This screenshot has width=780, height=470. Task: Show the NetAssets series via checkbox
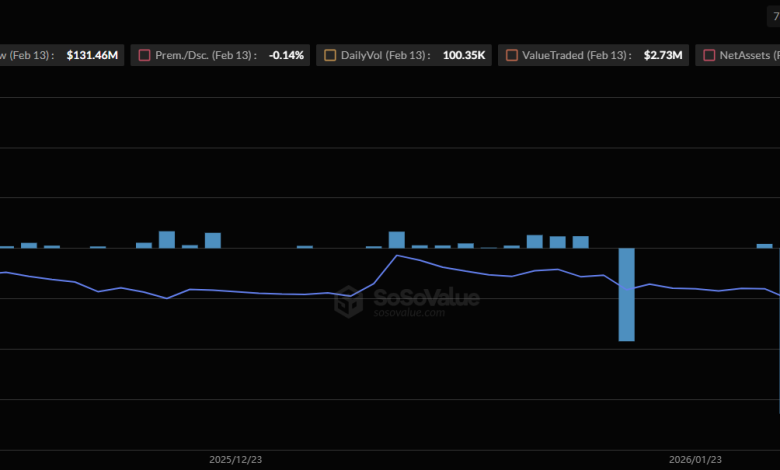coord(710,56)
